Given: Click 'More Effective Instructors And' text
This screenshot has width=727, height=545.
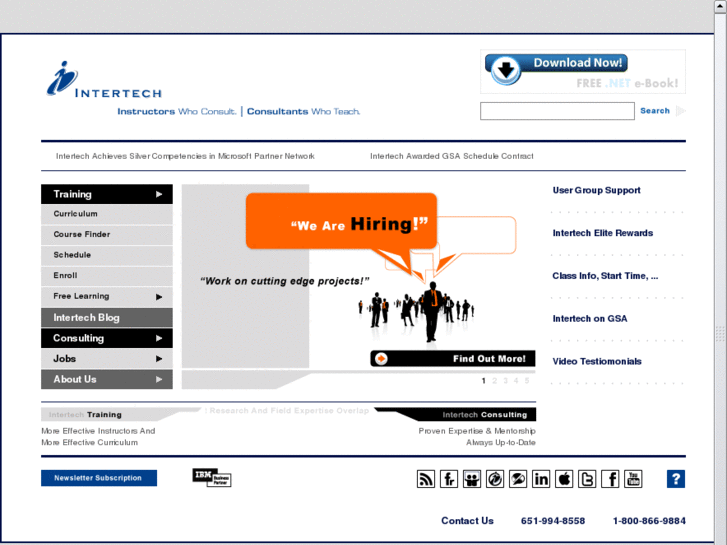Looking at the screenshot, I should point(98,431).
